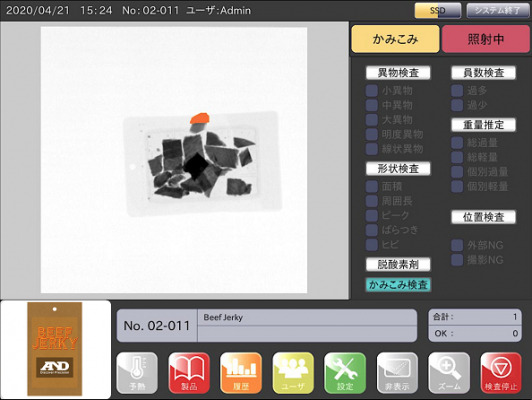The height and width of the screenshot is (400, 532).
Task: Select the 異物検査 section button
Action: tap(398, 73)
